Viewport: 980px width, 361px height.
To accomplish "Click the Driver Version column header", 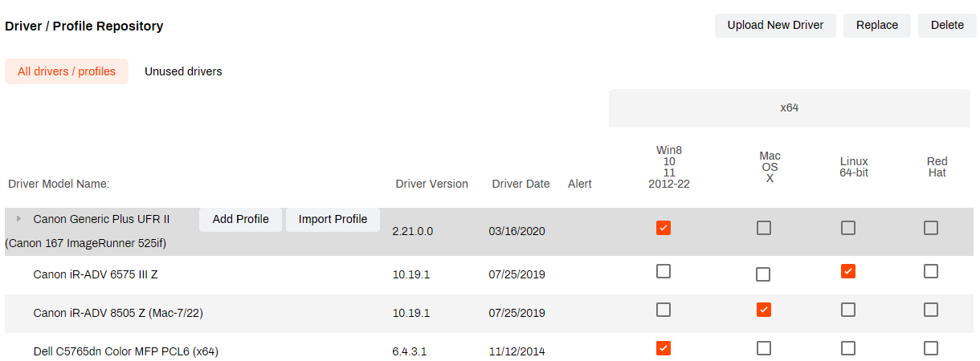I will point(432,184).
